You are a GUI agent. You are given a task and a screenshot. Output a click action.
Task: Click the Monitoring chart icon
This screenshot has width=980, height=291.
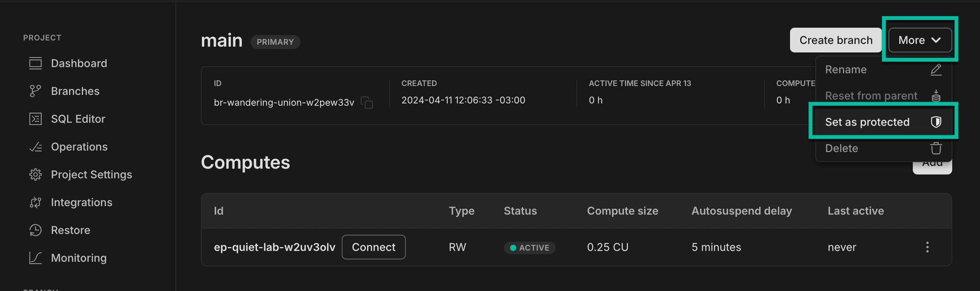pyautogui.click(x=35, y=258)
